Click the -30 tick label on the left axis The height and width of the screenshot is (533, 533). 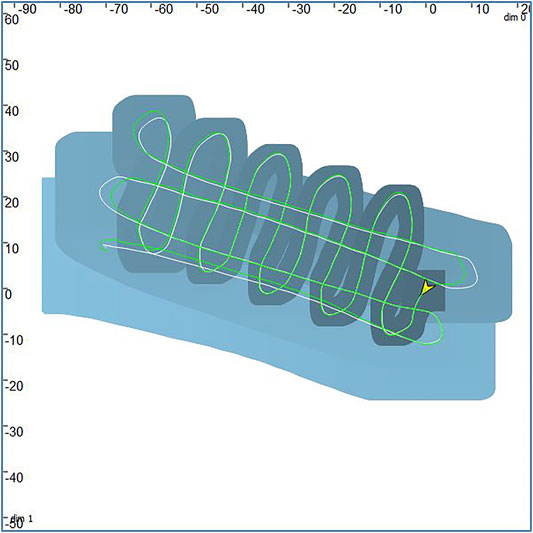(14, 432)
